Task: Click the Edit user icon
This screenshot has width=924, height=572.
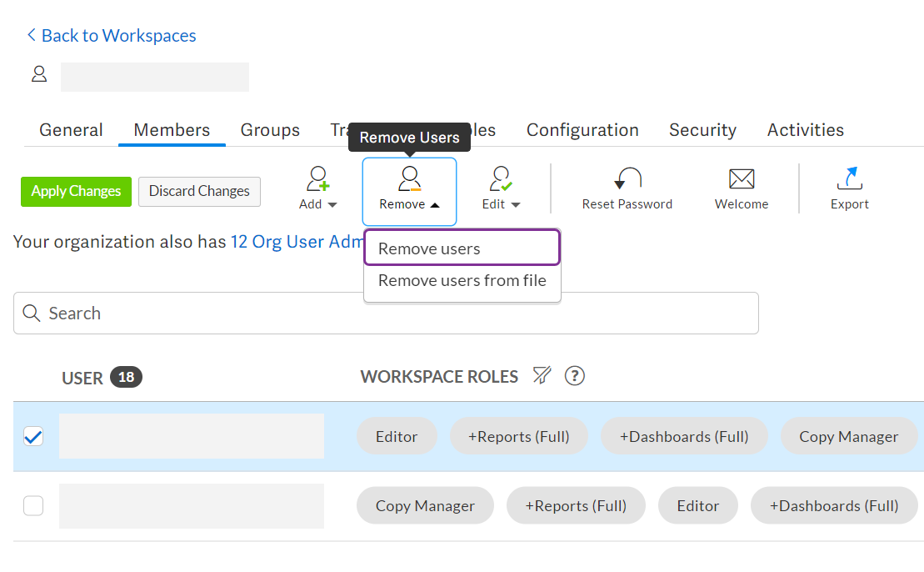Action: [x=500, y=178]
